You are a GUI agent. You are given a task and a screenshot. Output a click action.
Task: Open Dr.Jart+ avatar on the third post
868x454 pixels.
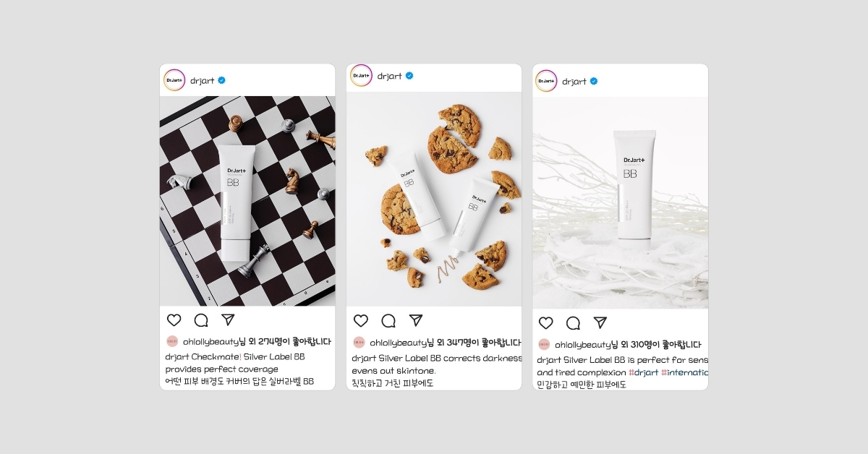[x=546, y=81]
